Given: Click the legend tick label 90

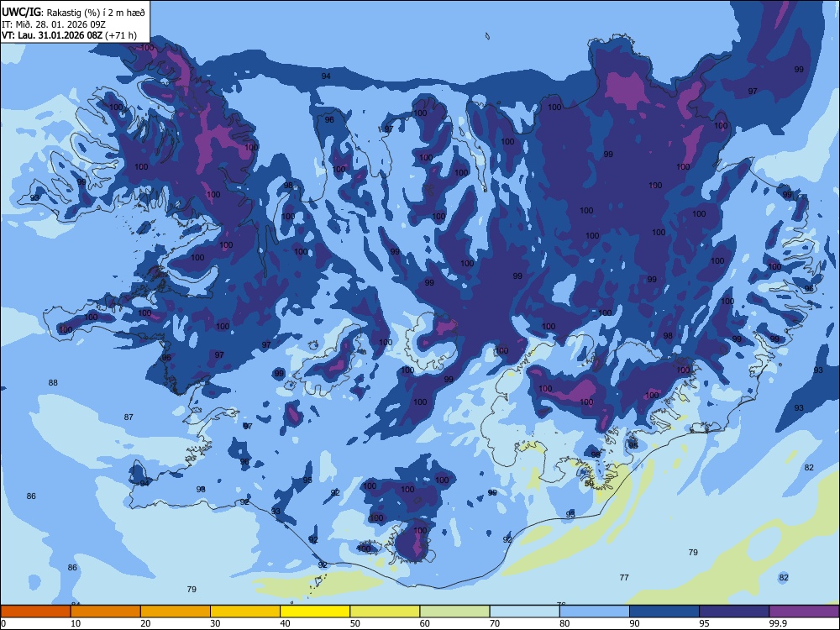Looking at the screenshot, I should click(x=635, y=623).
